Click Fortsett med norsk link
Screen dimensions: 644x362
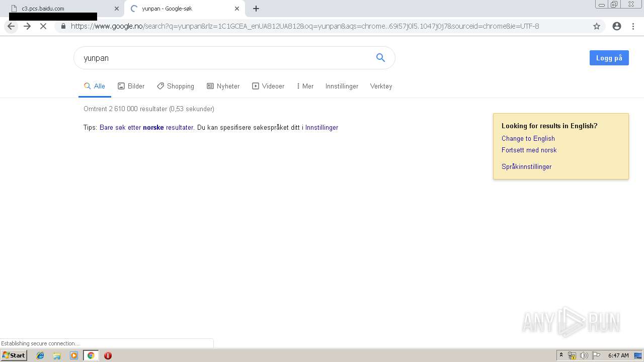point(529,150)
